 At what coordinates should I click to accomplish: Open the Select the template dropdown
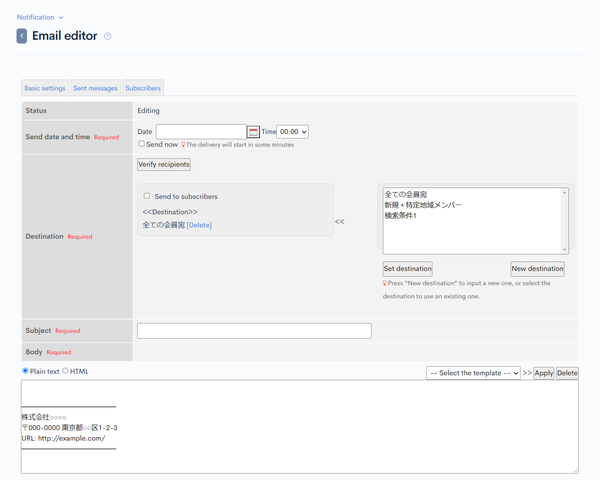click(473, 373)
